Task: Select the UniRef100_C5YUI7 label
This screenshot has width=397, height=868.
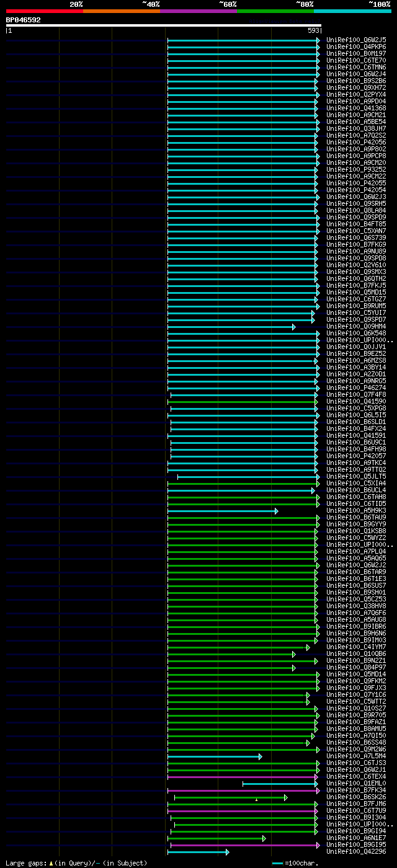Action: pos(356,312)
